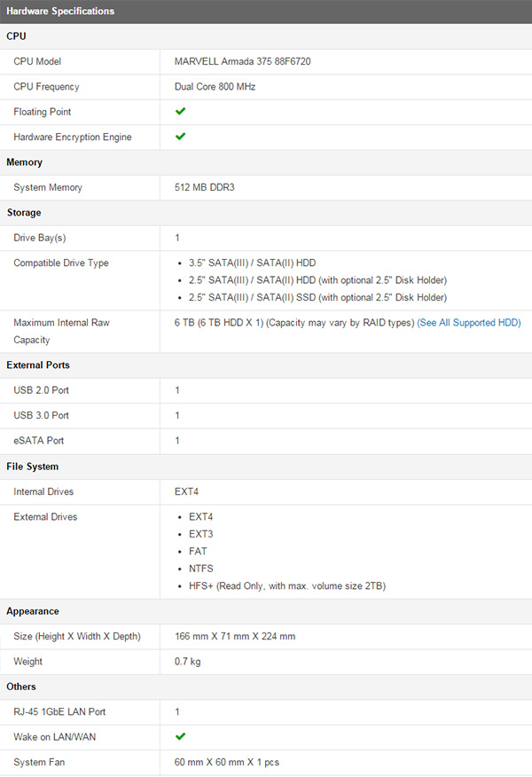532x777 pixels.
Task: Click the External Ports section heading
Action: [38, 365]
